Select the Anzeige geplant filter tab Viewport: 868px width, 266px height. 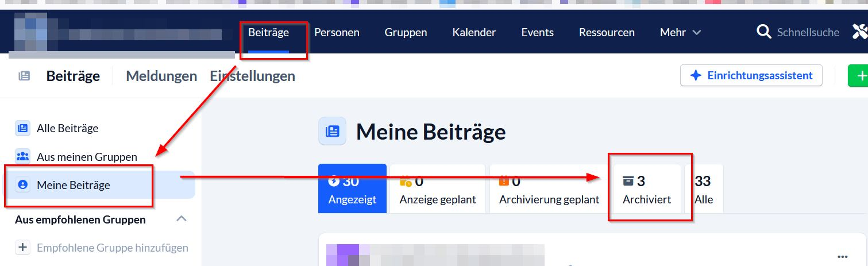pos(438,188)
